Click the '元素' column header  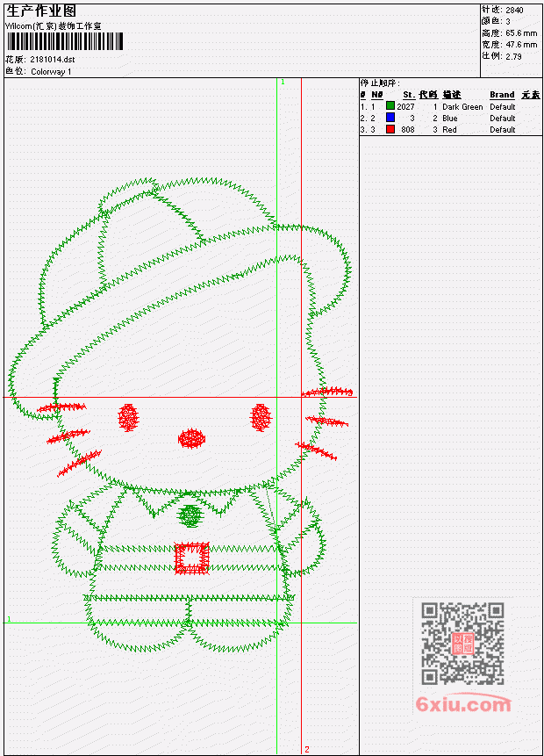[x=531, y=95]
